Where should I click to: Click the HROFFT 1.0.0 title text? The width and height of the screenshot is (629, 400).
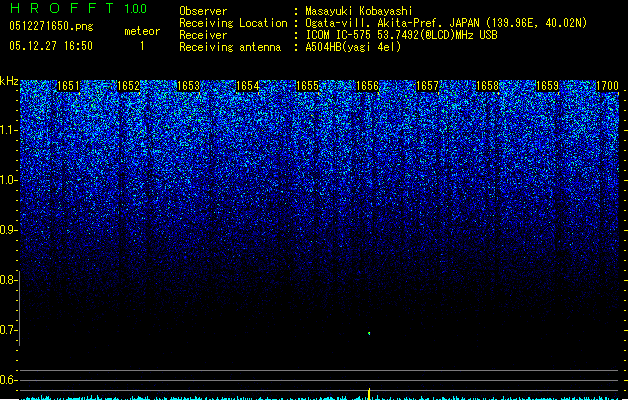78,8
